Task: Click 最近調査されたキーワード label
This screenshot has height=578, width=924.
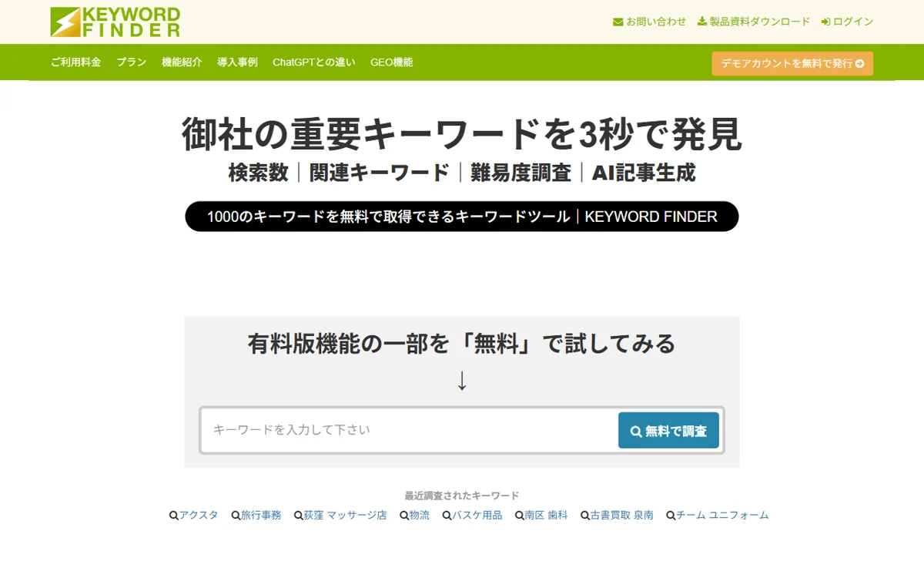Action: (x=462, y=496)
